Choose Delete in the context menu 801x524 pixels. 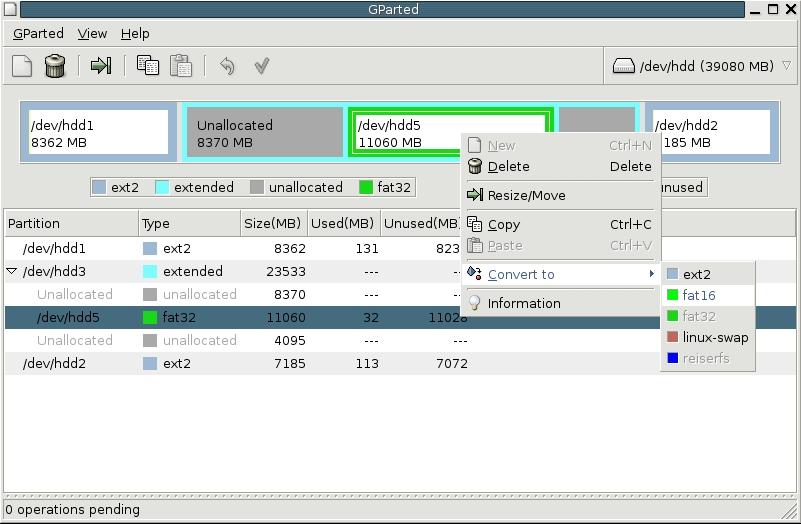point(560,166)
